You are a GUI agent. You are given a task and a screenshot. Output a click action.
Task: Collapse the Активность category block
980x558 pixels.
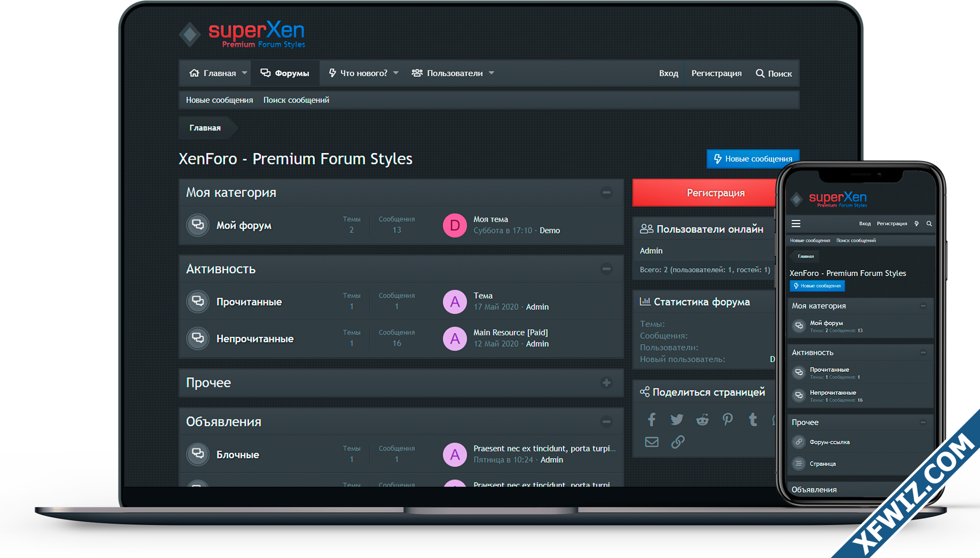pos(606,269)
